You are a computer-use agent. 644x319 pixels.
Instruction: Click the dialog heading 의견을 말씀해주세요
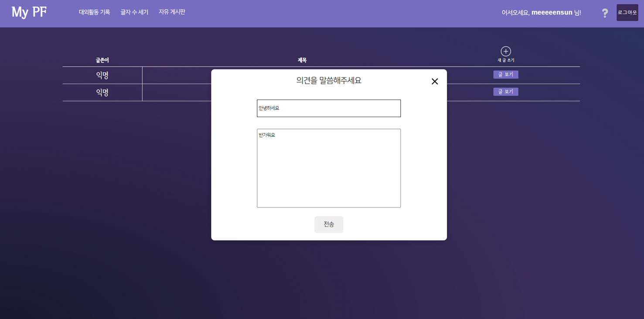[x=329, y=80]
